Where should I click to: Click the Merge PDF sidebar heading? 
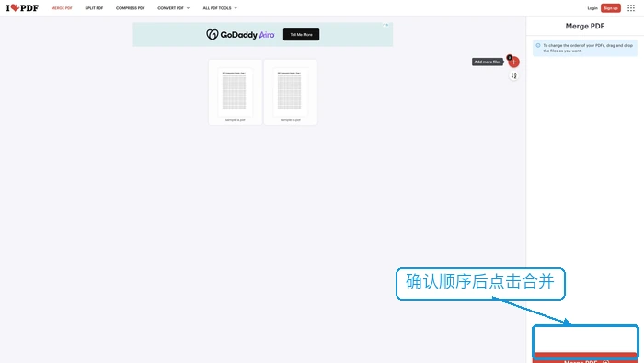[x=585, y=27]
